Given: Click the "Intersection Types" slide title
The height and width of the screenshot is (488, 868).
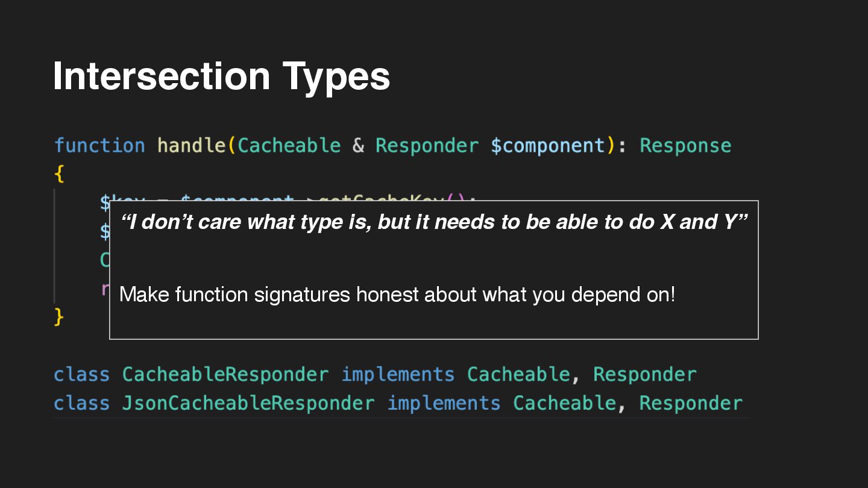Looking at the screenshot, I should point(221,77).
